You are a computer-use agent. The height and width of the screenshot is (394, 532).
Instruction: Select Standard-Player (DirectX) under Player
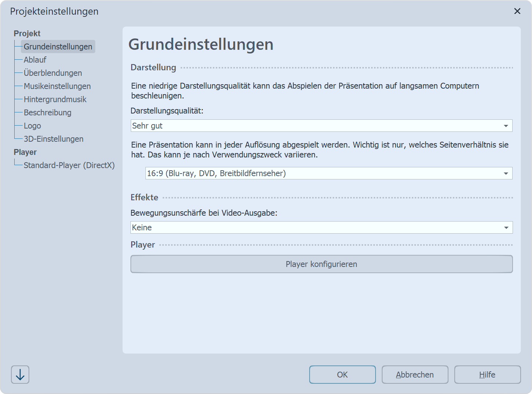tap(69, 165)
